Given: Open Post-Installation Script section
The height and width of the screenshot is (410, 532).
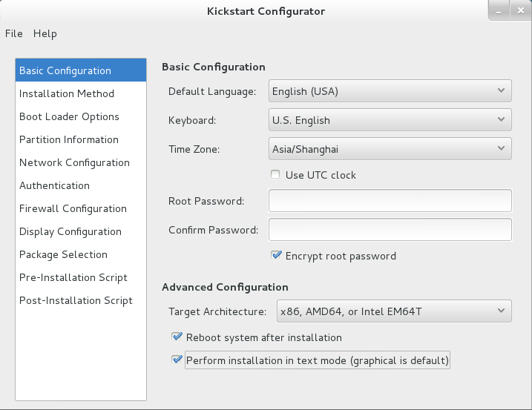Looking at the screenshot, I should pyautogui.click(x=76, y=300).
